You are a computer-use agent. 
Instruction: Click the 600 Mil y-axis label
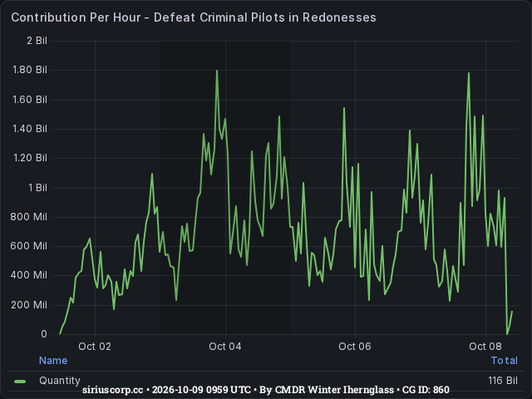coord(29,246)
